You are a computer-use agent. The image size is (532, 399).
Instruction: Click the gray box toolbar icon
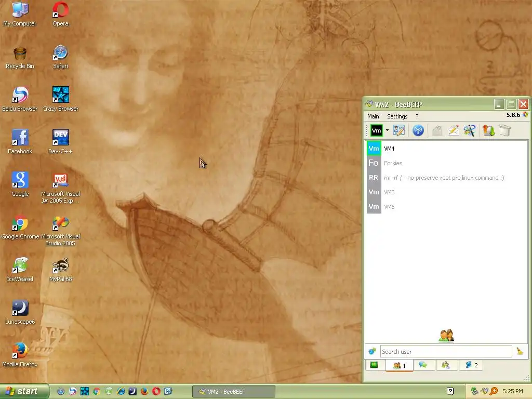coord(505,130)
